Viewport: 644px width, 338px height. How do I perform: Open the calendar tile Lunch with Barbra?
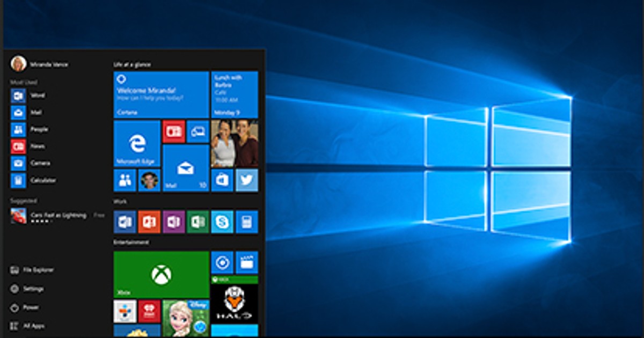coord(235,94)
